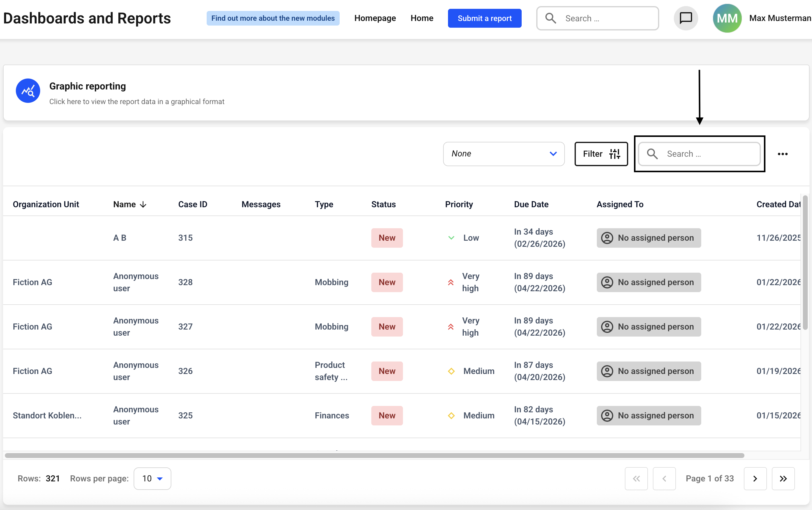Viewport: 812px width, 510px height.
Task: Click Find out more about new modules
Action: pyautogui.click(x=273, y=18)
